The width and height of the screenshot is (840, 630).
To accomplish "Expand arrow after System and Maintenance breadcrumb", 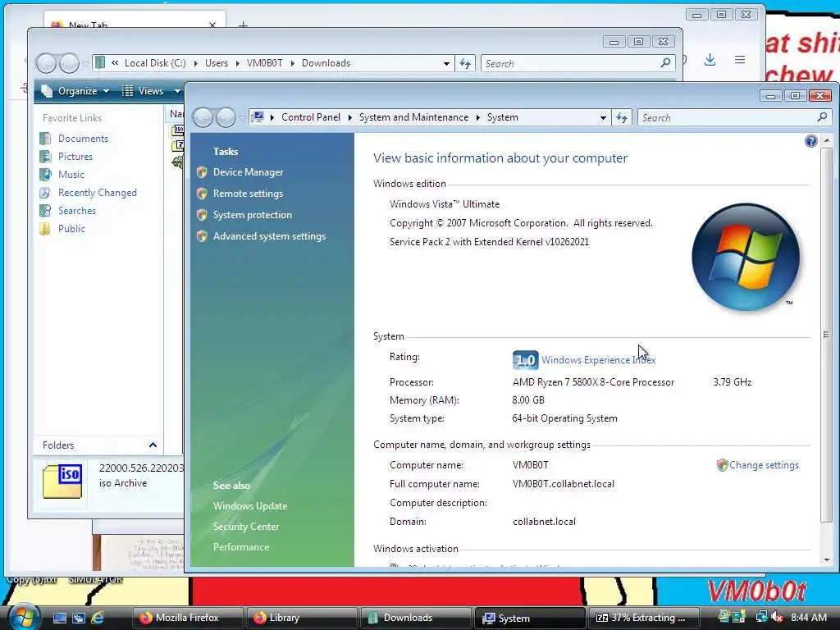I will point(478,117).
